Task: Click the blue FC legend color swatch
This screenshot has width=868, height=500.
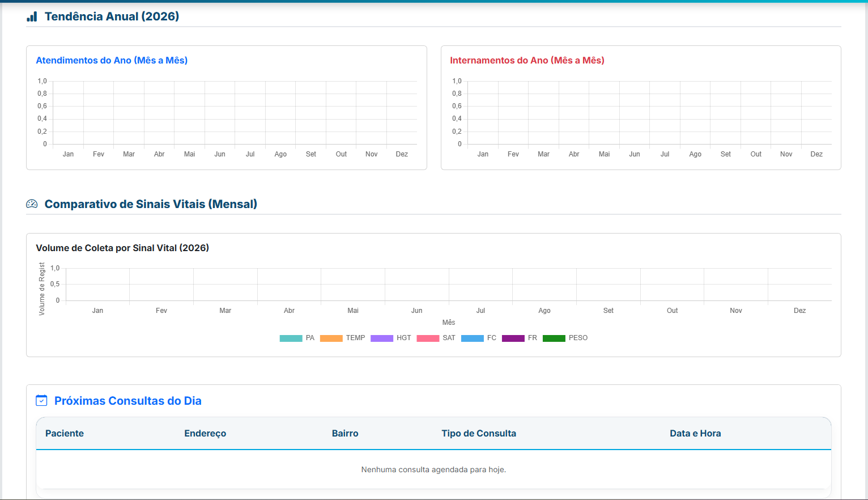Action: pos(472,338)
